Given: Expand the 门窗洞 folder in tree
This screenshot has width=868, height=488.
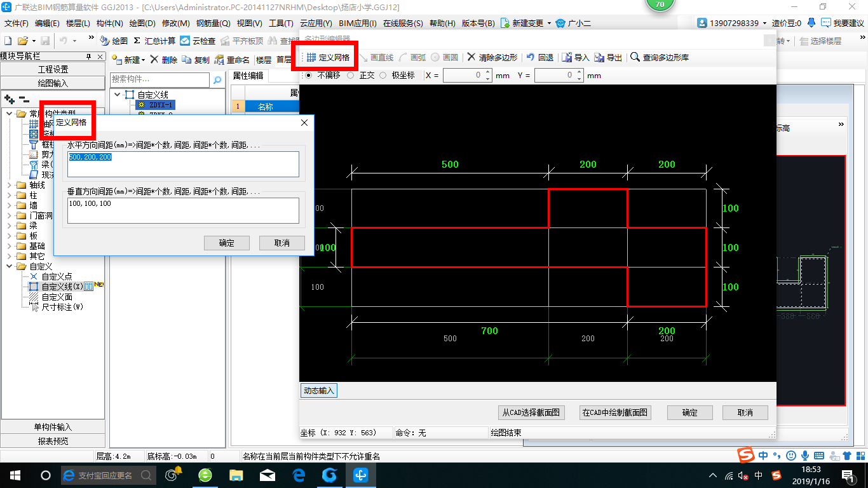Looking at the screenshot, I should point(9,215).
